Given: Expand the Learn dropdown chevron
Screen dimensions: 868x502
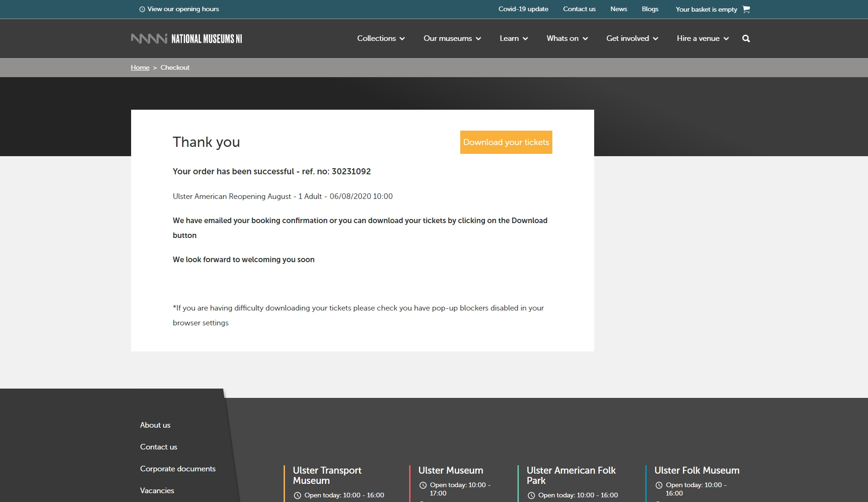Looking at the screenshot, I should pyautogui.click(x=525, y=39).
